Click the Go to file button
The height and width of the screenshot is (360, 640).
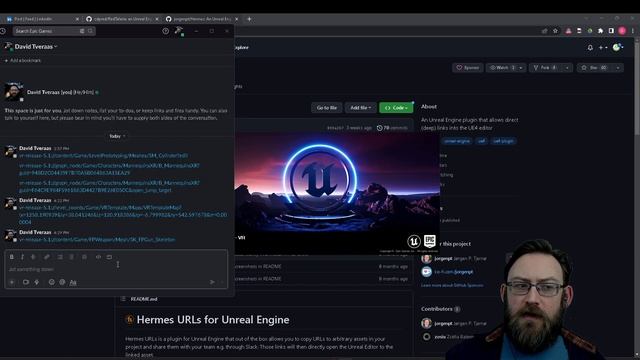(327, 108)
